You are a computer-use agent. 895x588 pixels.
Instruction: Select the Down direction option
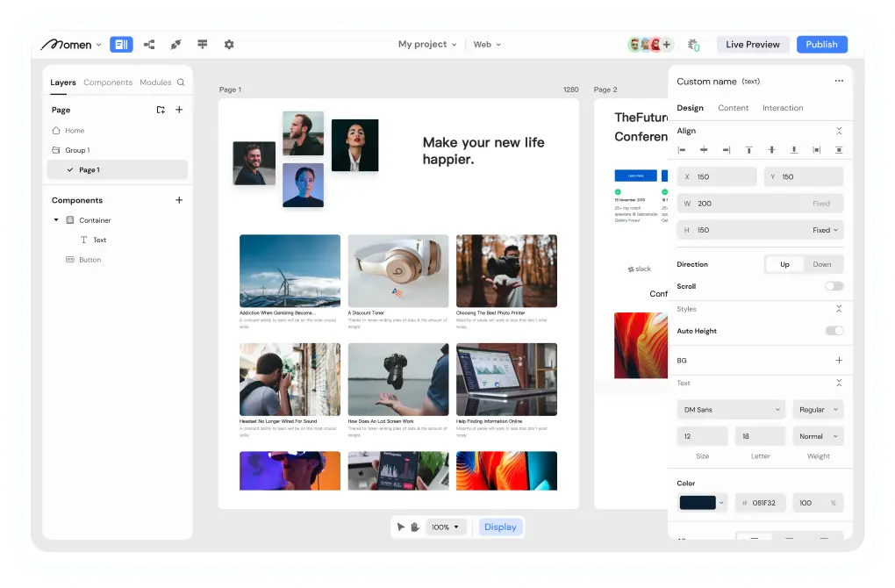click(x=821, y=264)
